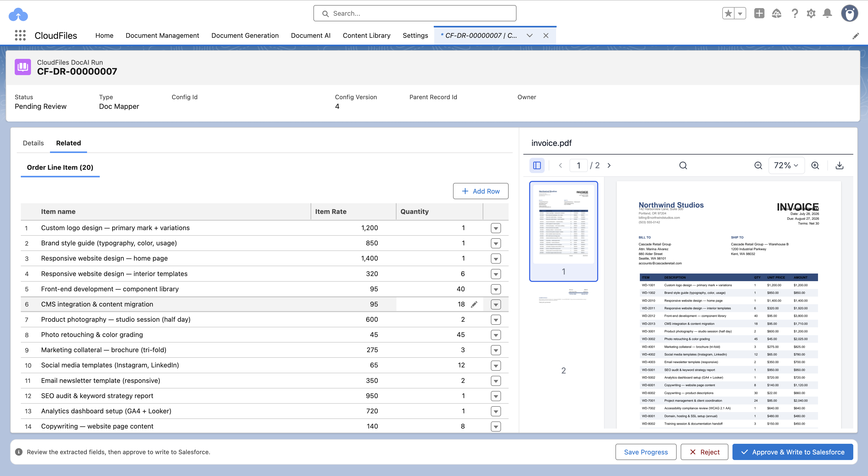Image resolution: width=868 pixels, height=476 pixels.
Task: Open row actions for Brand style guide
Action: click(x=496, y=243)
